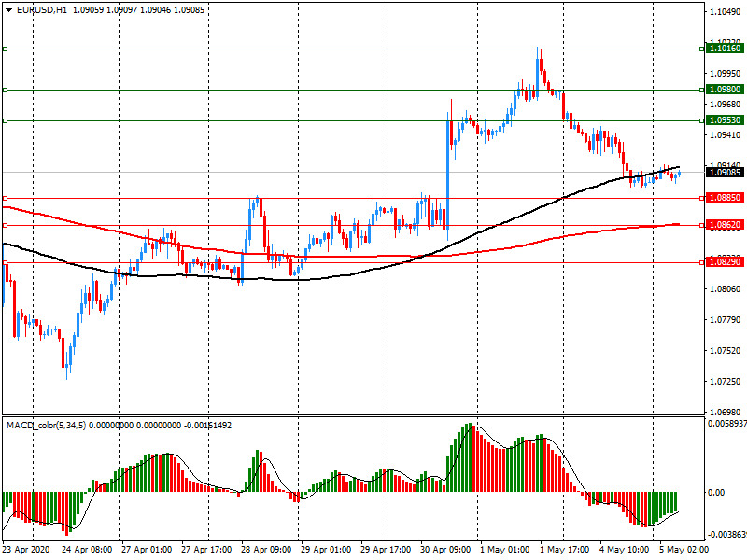The width and height of the screenshot is (747, 560).
Task: Click the 1.07790 price scale value
Action: coord(726,320)
